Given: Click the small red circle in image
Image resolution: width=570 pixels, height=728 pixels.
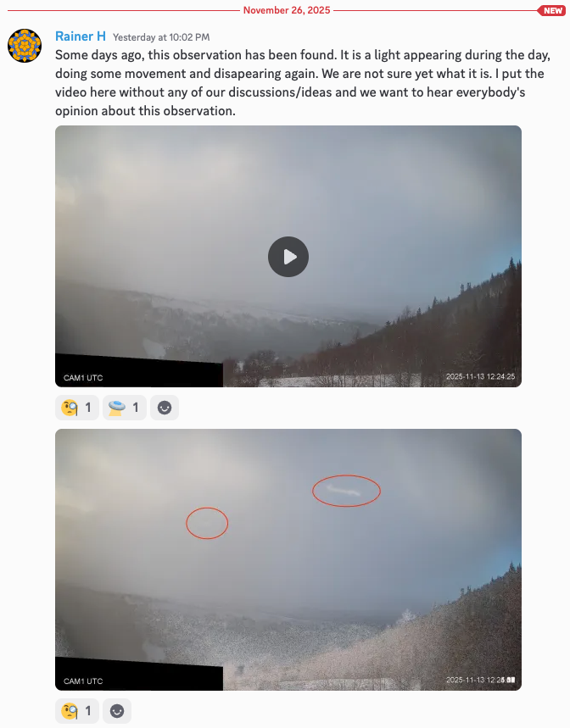Looking at the screenshot, I should [207, 523].
